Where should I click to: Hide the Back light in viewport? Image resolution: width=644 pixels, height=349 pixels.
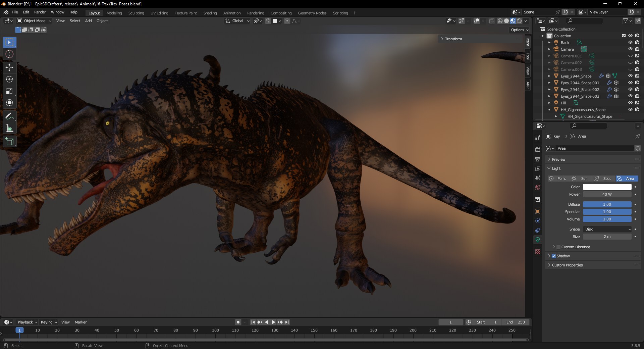click(630, 42)
